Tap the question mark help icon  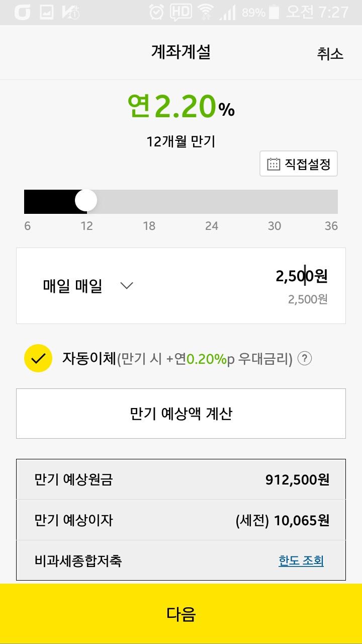pyautogui.click(x=305, y=359)
